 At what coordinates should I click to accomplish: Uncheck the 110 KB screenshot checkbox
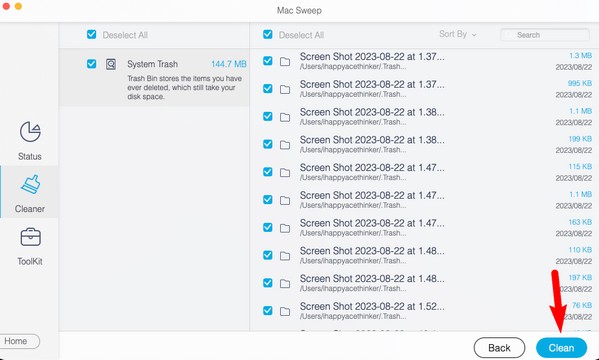point(268,255)
